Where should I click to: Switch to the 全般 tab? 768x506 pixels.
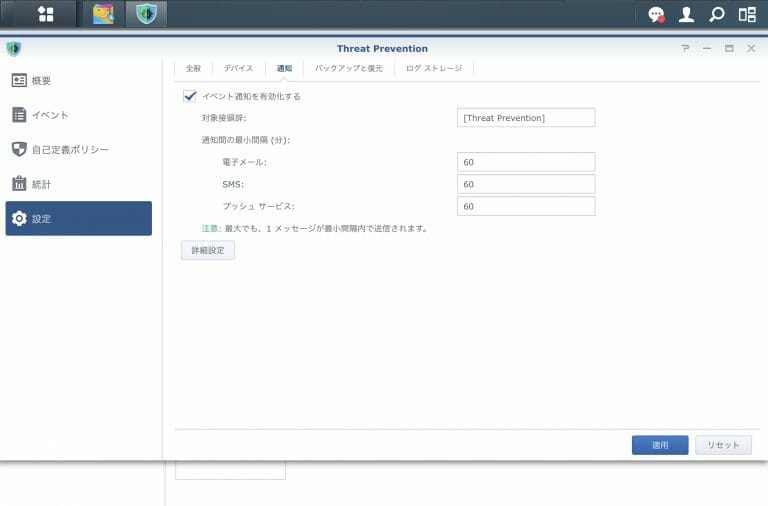tap(193, 68)
